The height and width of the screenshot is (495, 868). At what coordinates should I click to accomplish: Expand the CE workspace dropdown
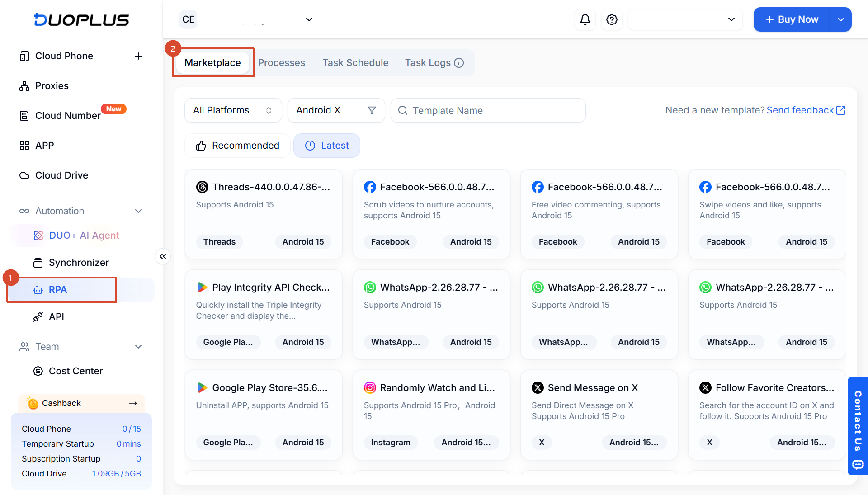point(309,19)
